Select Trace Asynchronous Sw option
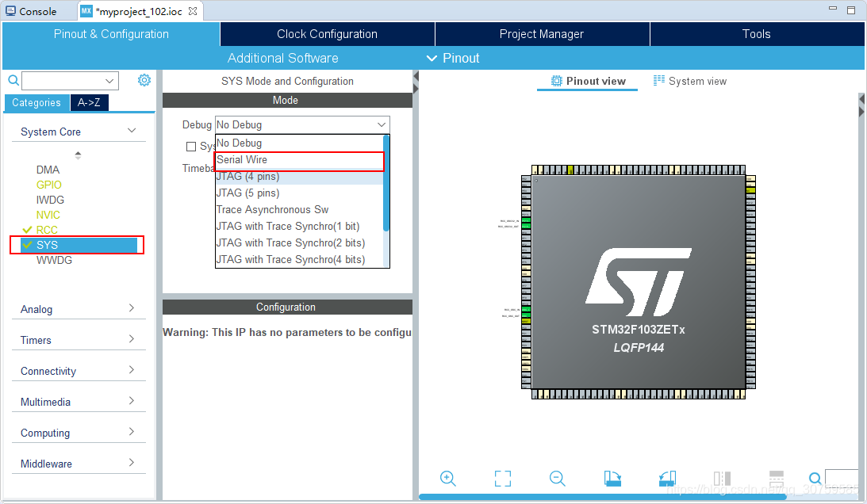Screen dimensions: 867x504 (x=299, y=209)
